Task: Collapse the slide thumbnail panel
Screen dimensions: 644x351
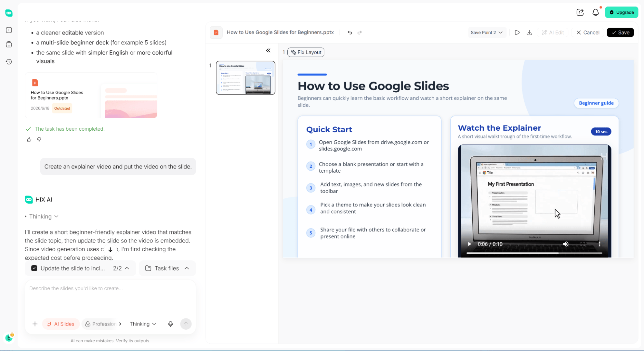Action: pyautogui.click(x=268, y=51)
